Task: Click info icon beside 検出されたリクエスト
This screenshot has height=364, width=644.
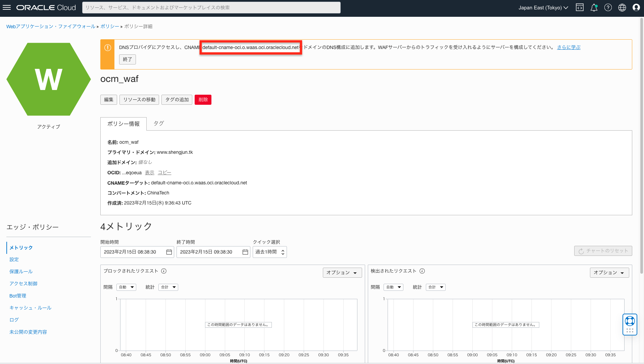Action: coord(422,271)
